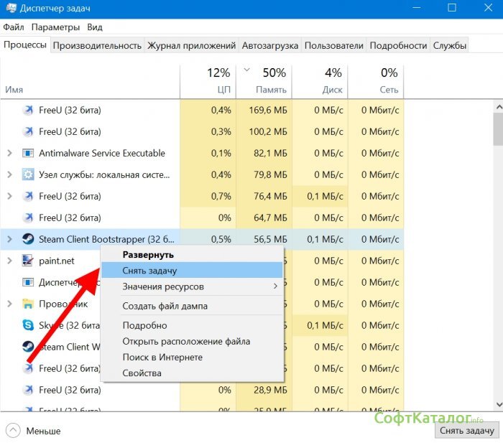Switch to the Автозагрузка tab
Viewport: 503px width, 448px height.
[x=269, y=45]
